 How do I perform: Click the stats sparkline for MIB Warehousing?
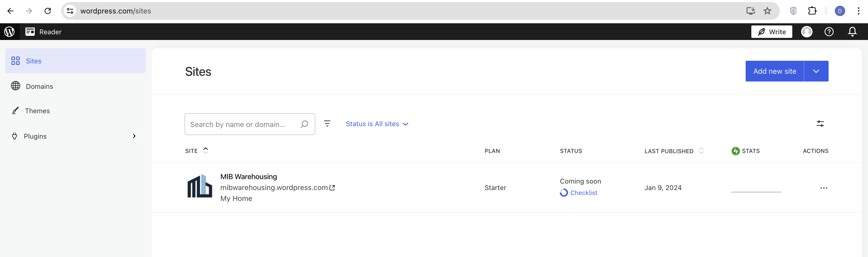(756, 192)
